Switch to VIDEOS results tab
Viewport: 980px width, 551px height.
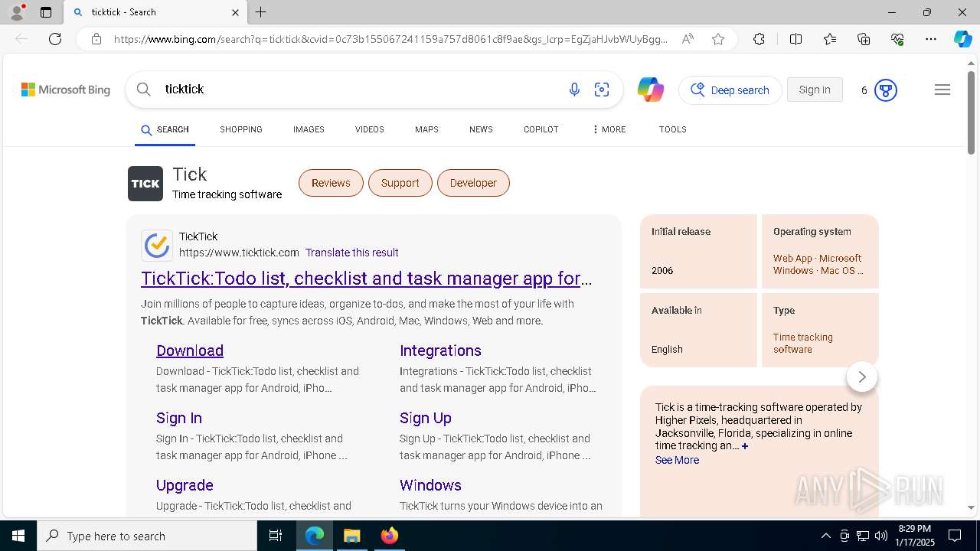[369, 129]
